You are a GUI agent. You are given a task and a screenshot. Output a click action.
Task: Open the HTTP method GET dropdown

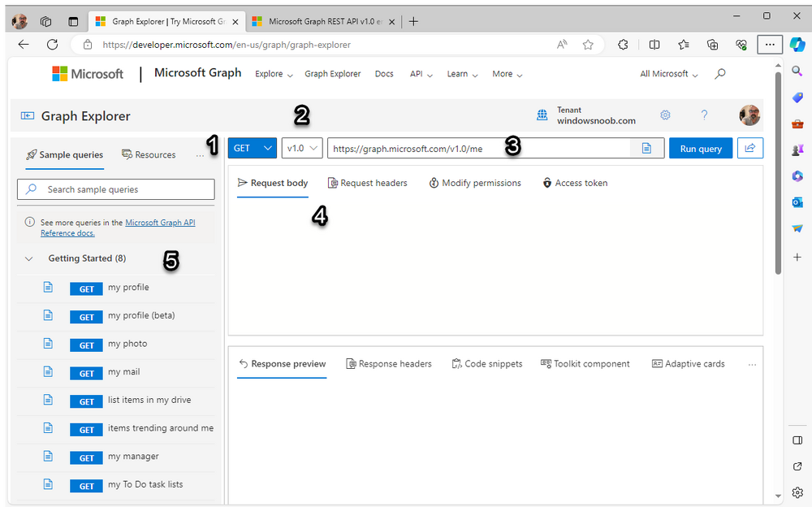click(x=253, y=148)
